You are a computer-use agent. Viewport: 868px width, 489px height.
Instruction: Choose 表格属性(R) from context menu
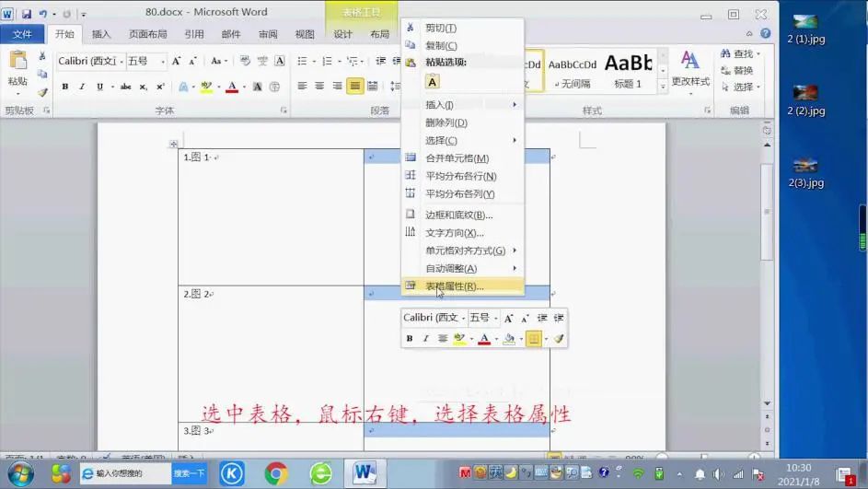[x=463, y=286]
